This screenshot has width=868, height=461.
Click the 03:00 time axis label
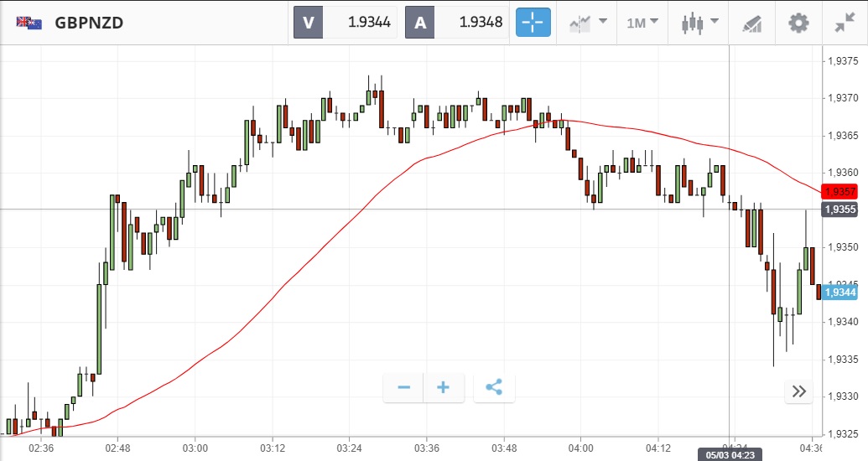pos(195,448)
